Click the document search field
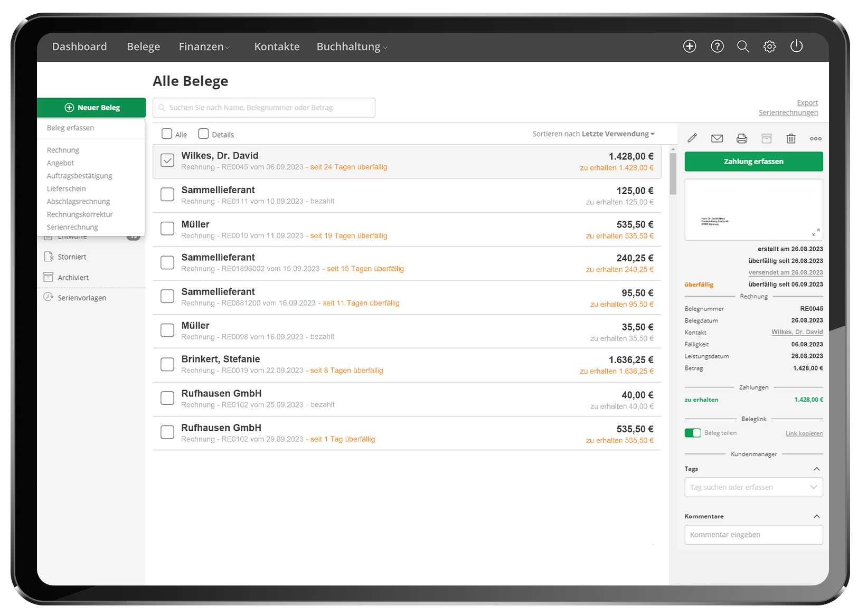 point(264,108)
